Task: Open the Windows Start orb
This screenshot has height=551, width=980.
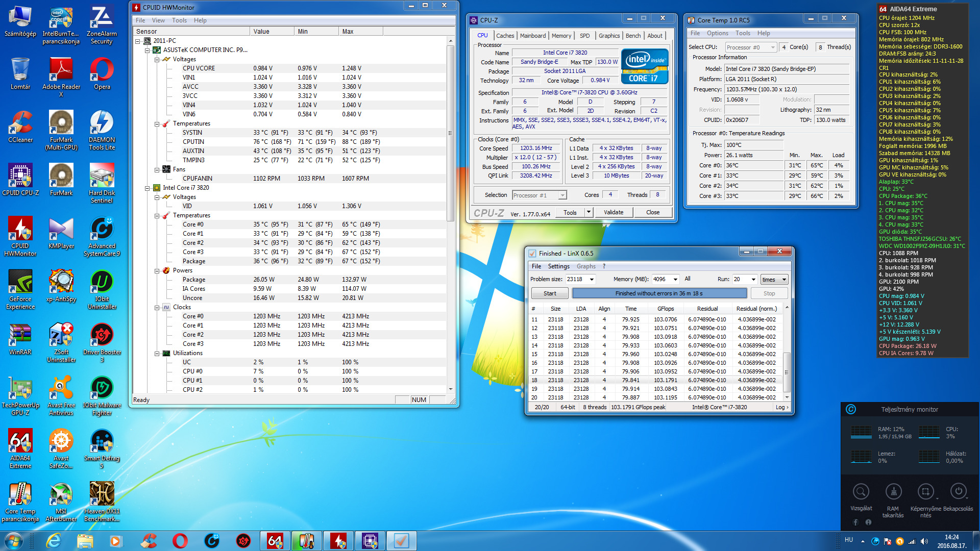Action: pos(13,540)
